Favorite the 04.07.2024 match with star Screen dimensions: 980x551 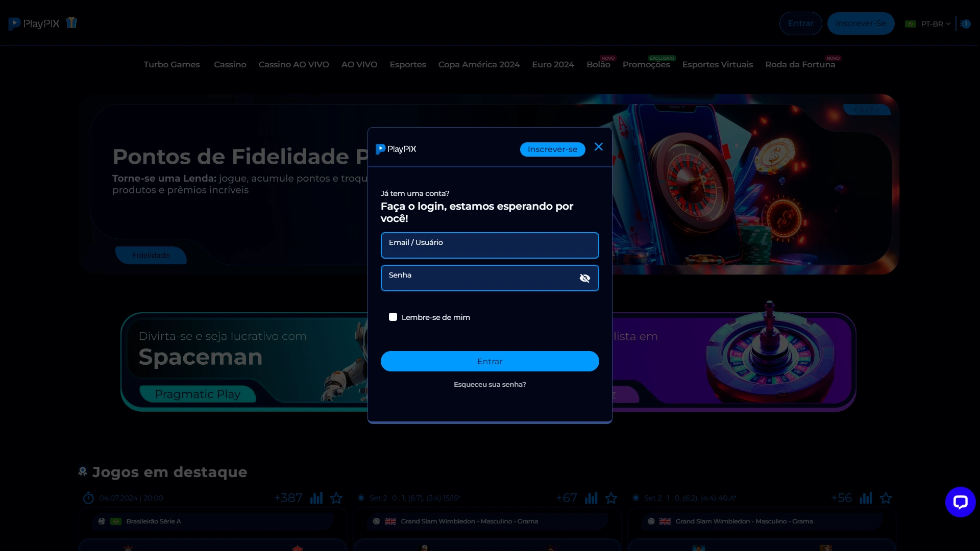[x=336, y=498]
